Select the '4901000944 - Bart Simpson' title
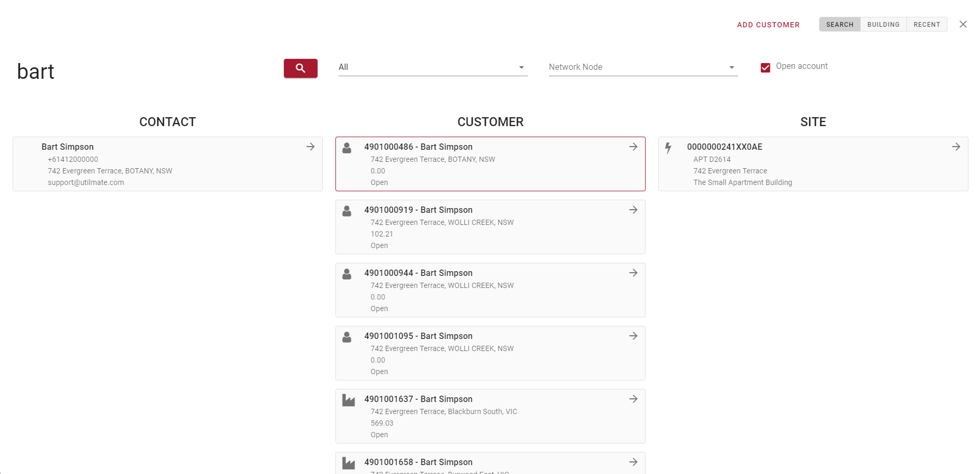This screenshot has width=980, height=474. coord(418,273)
